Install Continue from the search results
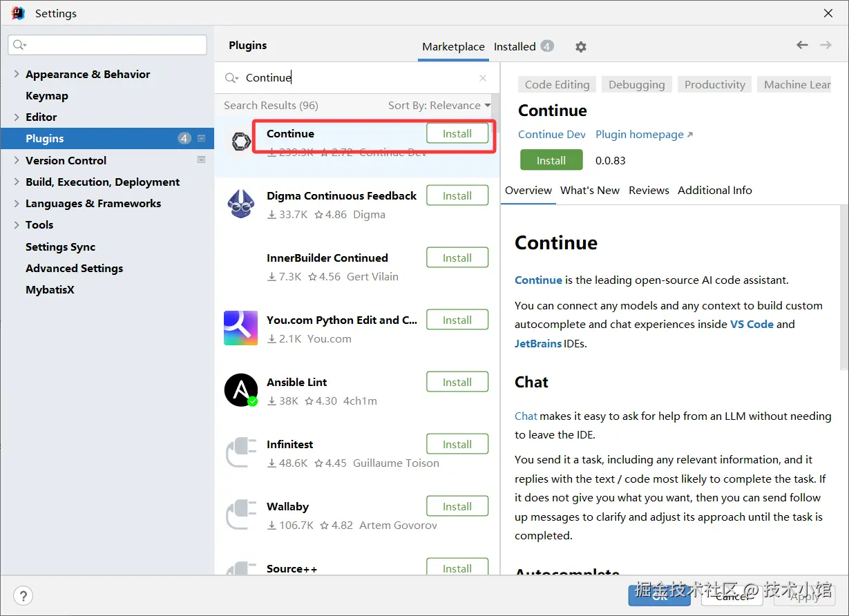The height and width of the screenshot is (616, 849). tap(457, 133)
